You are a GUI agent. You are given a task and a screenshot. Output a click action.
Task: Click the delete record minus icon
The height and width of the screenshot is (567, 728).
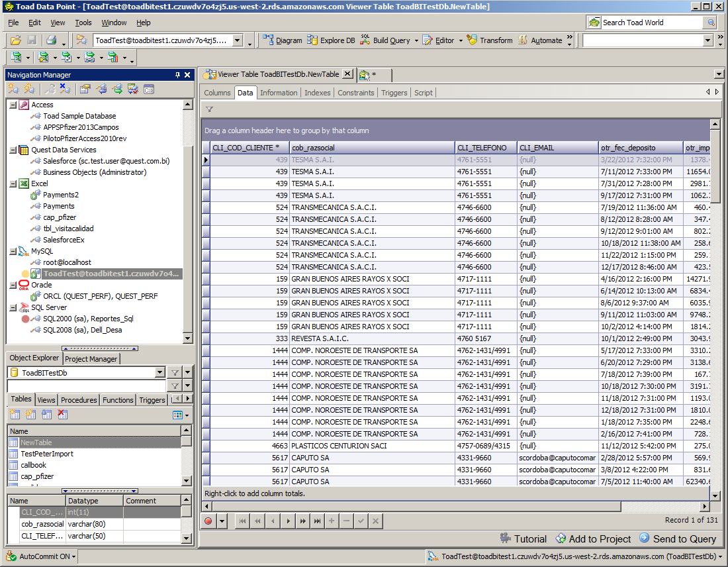[x=346, y=521]
